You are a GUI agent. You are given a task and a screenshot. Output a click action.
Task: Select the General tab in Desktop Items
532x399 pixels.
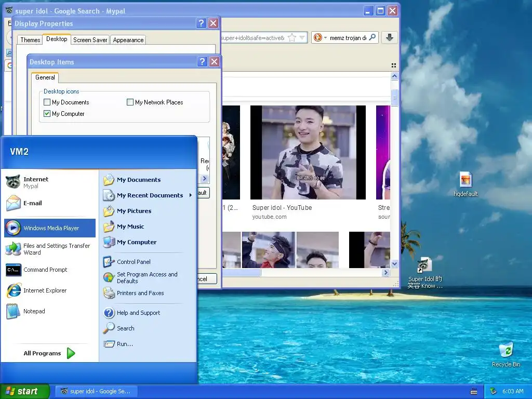[45, 77]
